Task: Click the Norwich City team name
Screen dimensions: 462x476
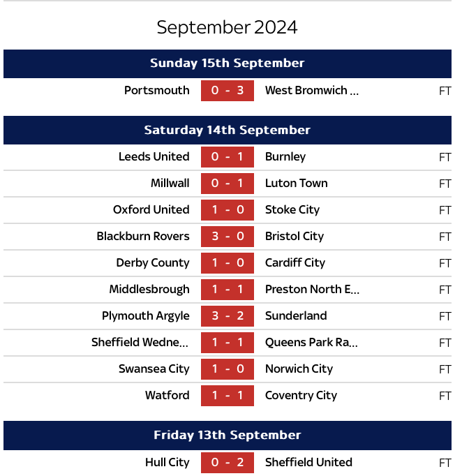Action: 299,369
